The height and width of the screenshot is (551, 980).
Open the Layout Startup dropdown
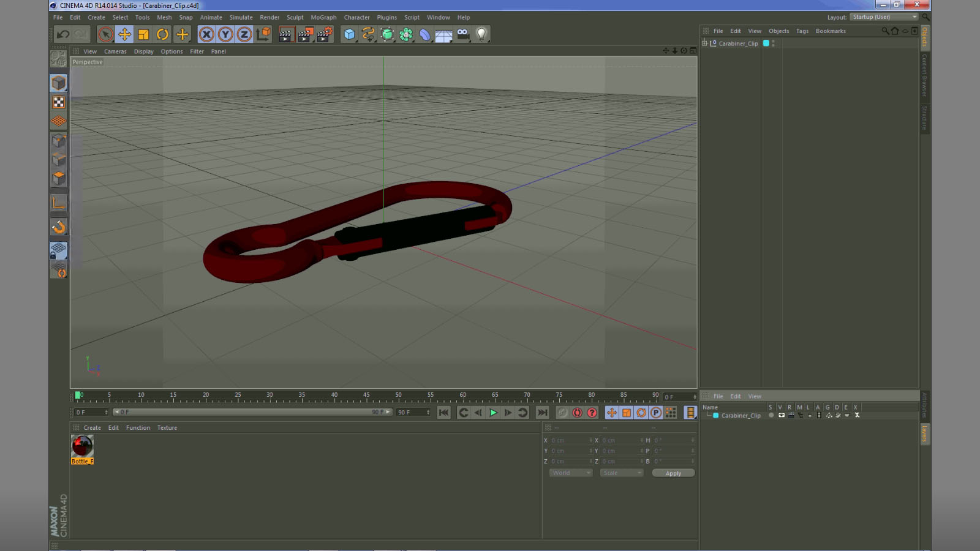[884, 17]
